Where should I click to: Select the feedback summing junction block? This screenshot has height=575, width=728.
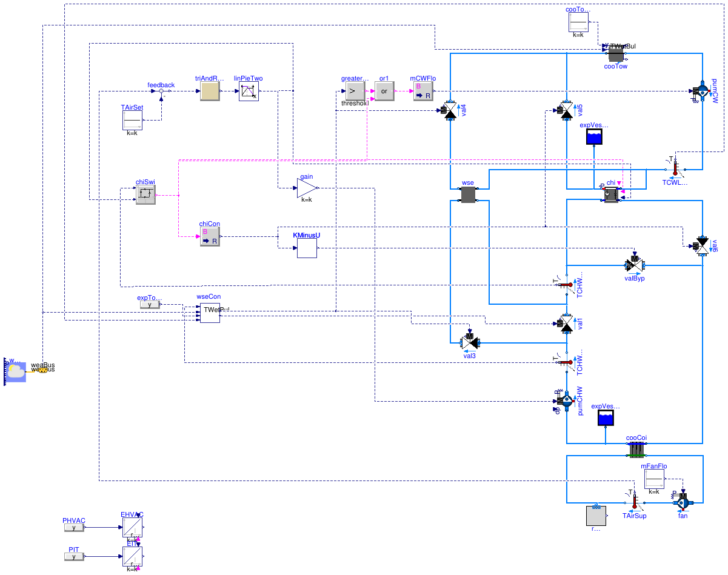[x=161, y=91]
